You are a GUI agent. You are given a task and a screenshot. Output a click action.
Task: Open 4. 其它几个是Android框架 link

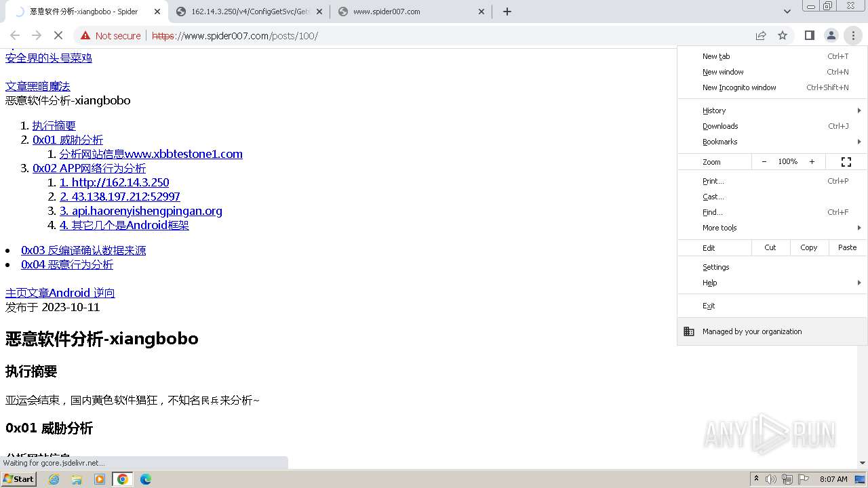124,225
